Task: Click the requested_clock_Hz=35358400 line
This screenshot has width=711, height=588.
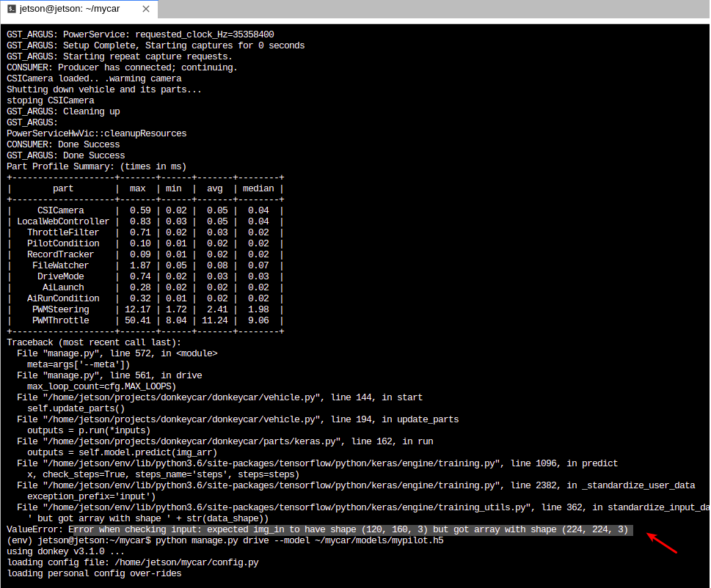Action: coord(140,34)
